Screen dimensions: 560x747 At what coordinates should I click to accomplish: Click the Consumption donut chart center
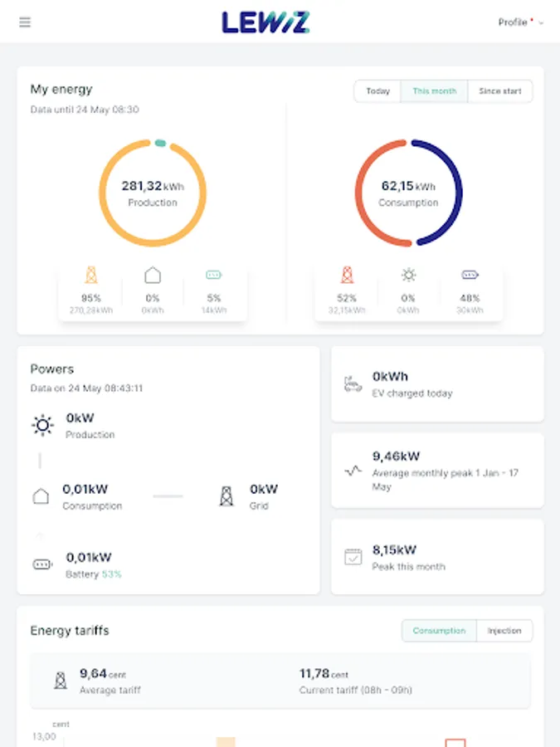coord(408,193)
